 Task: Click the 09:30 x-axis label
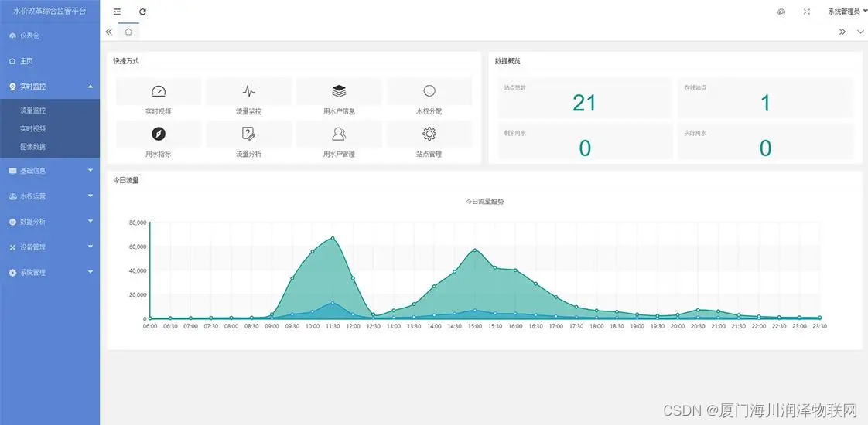(x=292, y=327)
